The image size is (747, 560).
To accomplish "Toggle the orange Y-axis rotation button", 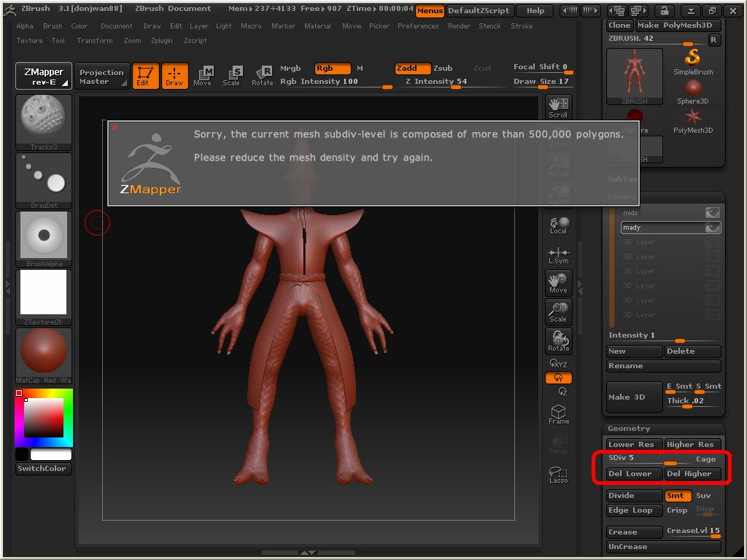I will point(558,378).
